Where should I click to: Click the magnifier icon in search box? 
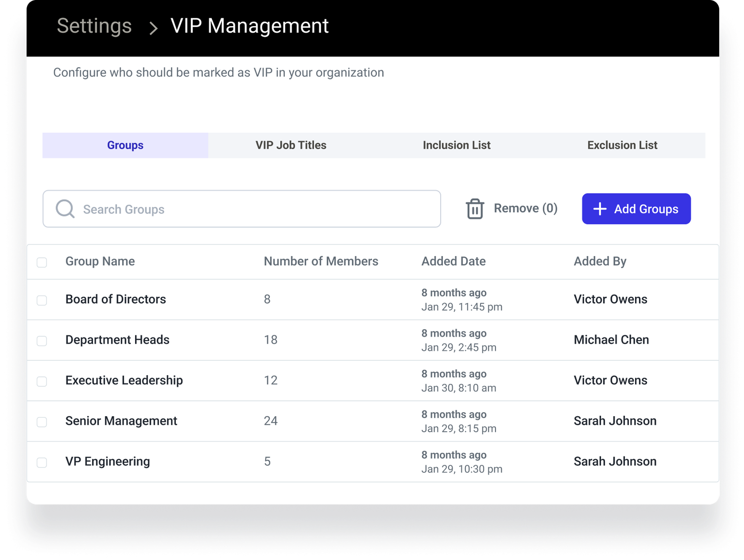click(65, 209)
